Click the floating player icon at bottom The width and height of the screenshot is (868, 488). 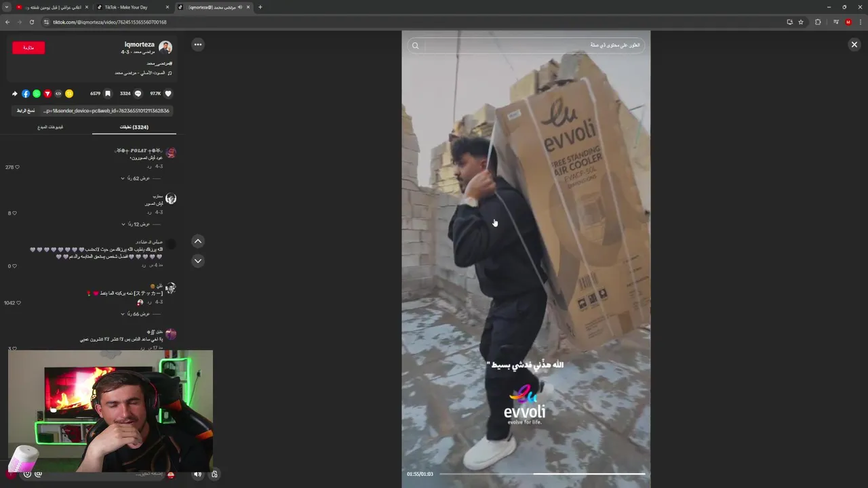214,474
